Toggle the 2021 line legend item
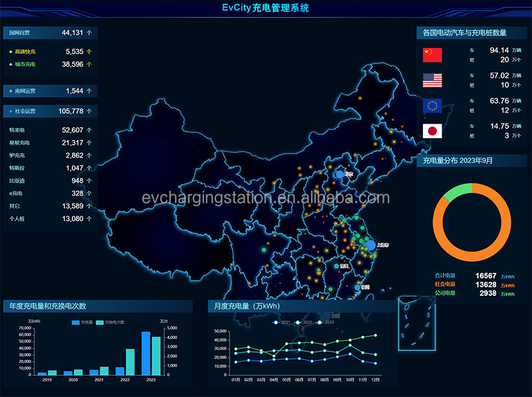 (x=281, y=323)
